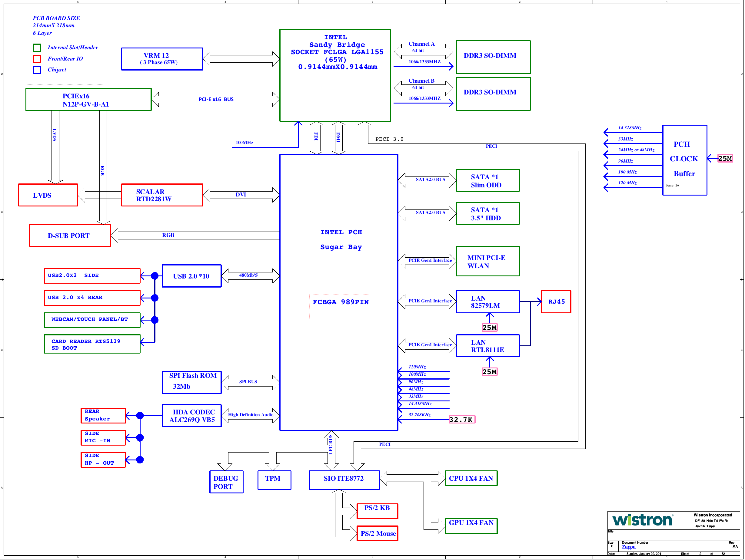Click the LPC BUS vertical label
Viewport: 745px width, 560px height.
point(331,445)
